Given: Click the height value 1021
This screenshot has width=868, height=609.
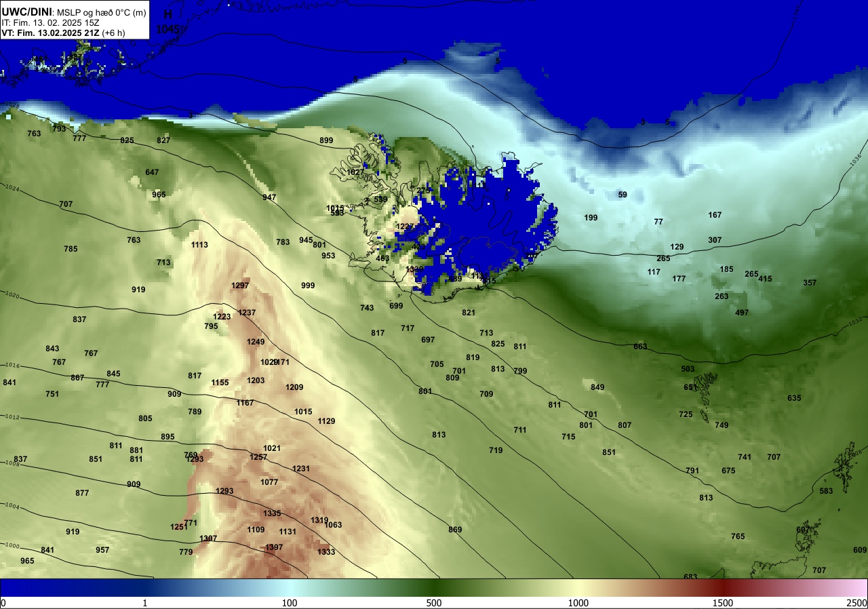Looking at the screenshot, I should coord(272,448).
